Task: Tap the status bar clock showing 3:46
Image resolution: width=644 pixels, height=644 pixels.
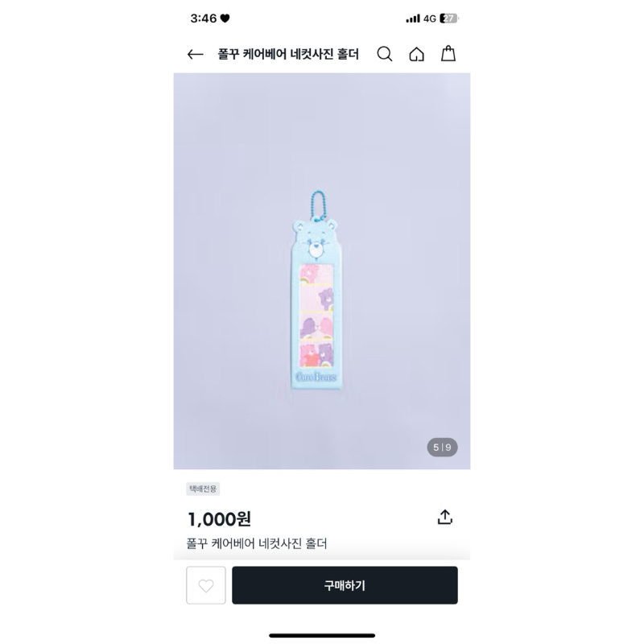Action: pos(204,19)
